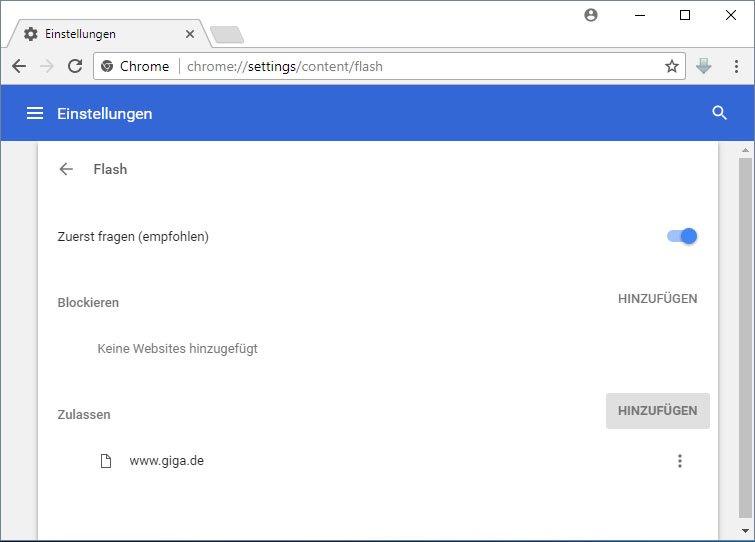Go back using browser back arrow
Screen dimensions: 755x542
click(x=19, y=66)
